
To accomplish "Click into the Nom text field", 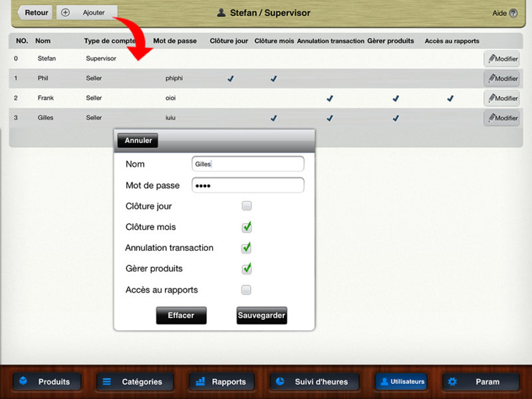I will pos(247,164).
